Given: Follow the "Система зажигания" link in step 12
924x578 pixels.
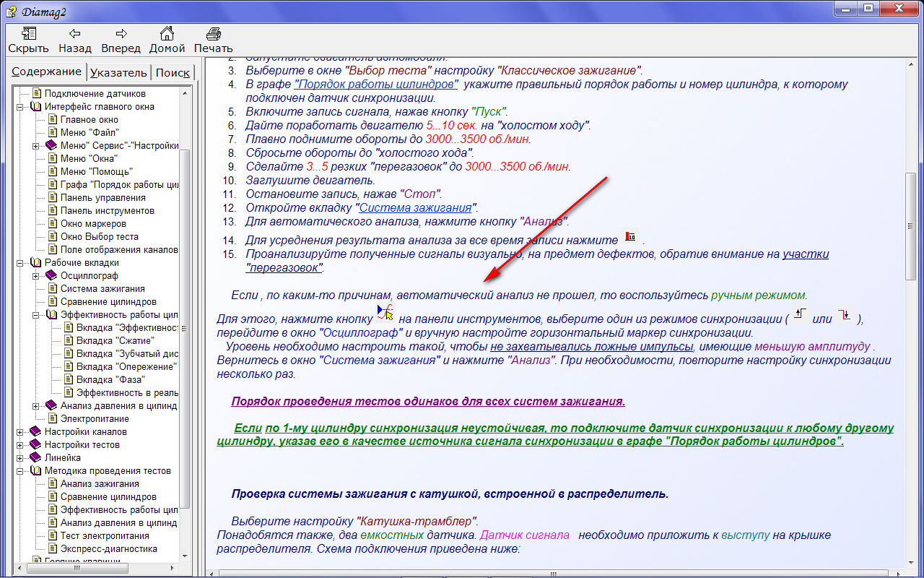Looking at the screenshot, I should [415, 208].
